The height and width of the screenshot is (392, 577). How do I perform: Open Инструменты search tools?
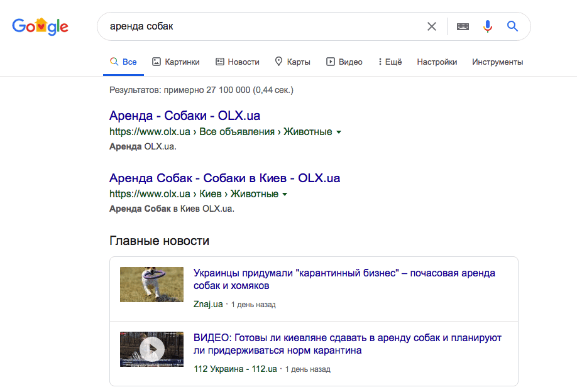click(497, 62)
